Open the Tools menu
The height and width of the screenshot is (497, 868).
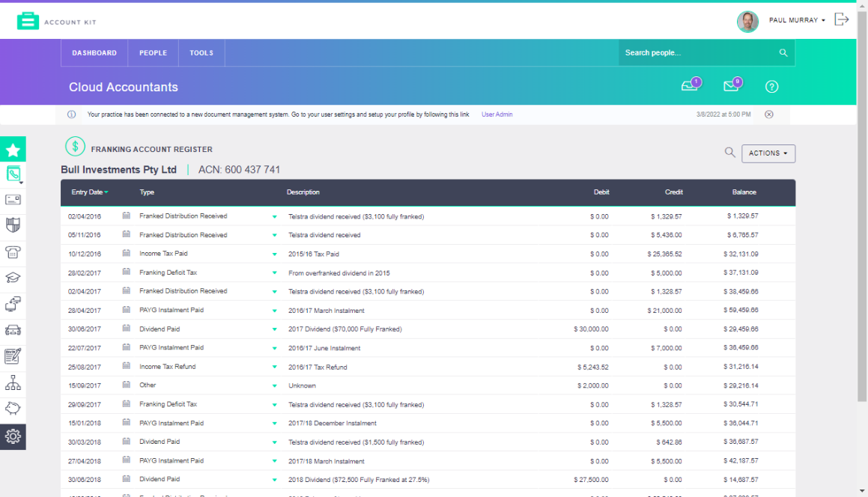point(201,52)
